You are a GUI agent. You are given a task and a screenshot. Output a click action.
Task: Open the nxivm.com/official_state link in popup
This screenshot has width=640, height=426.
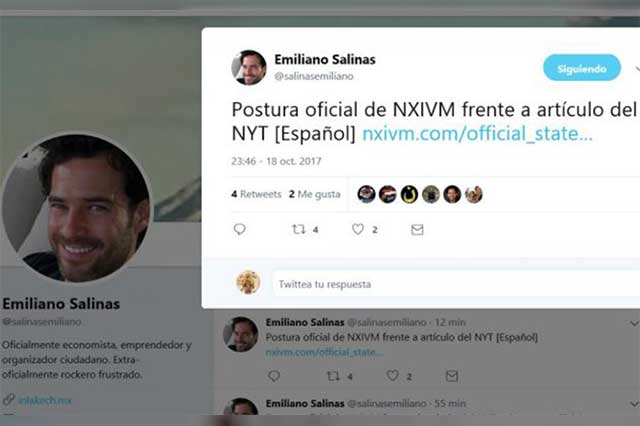[477, 133]
